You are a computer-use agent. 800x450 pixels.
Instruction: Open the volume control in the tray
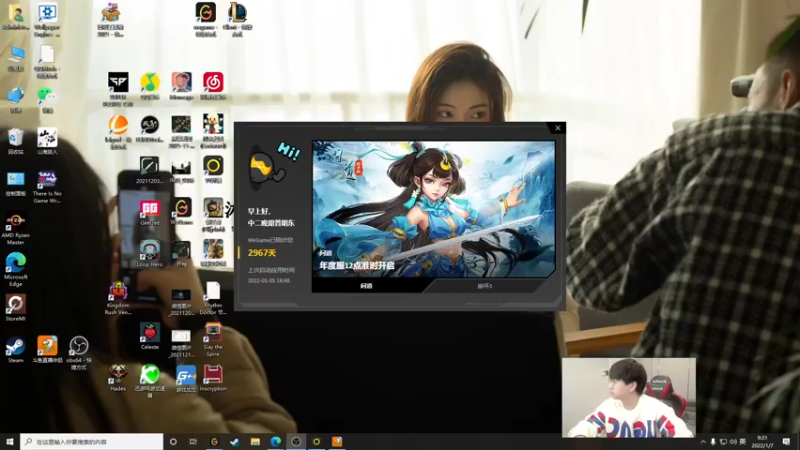click(x=733, y=442)
